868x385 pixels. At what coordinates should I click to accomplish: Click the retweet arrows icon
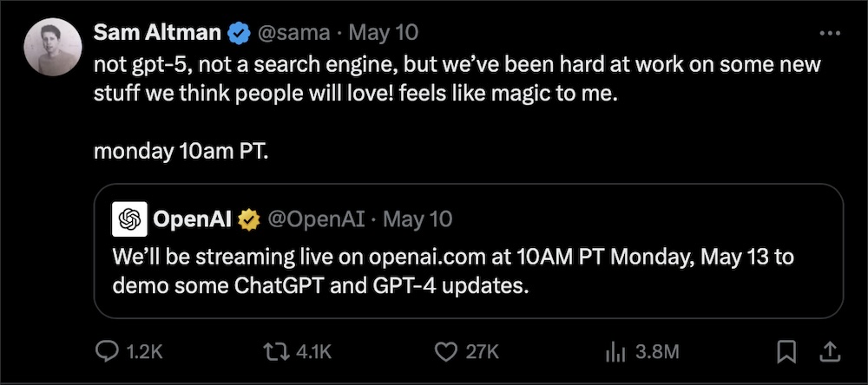[279, 351]
